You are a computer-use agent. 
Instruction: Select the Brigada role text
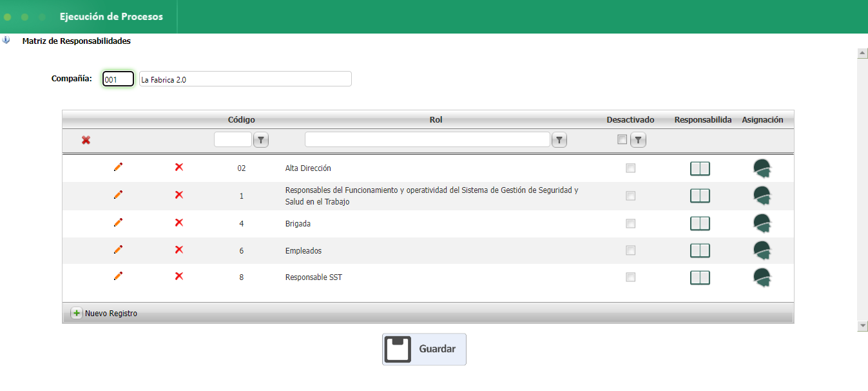point(298,224)
